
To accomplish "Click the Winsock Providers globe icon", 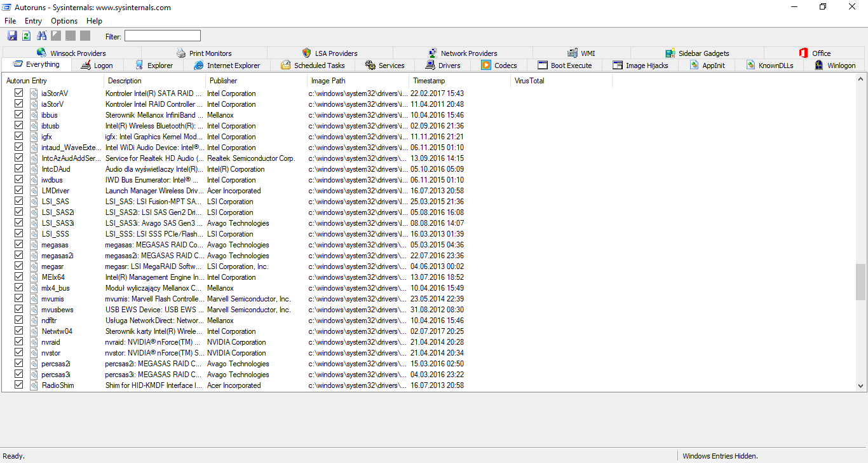I will 42,53.
